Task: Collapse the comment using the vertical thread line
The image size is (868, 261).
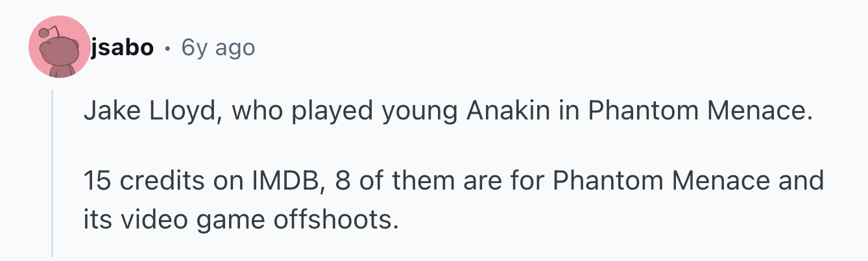Action: [53, 172]
